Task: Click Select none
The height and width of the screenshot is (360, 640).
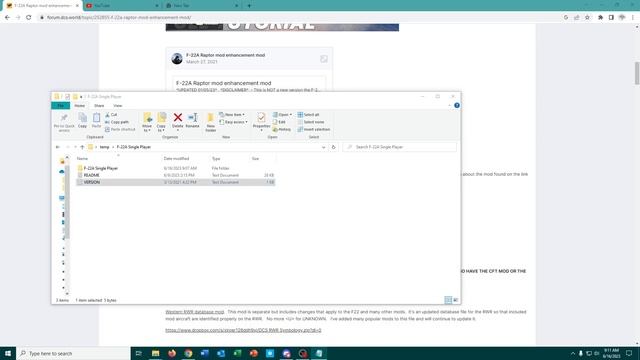Action: 311,122
